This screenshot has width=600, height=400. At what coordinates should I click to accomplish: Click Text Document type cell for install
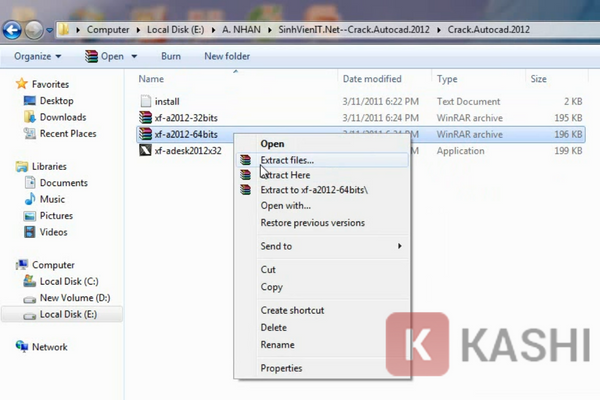pyautogui.click(x=468, y=101)
